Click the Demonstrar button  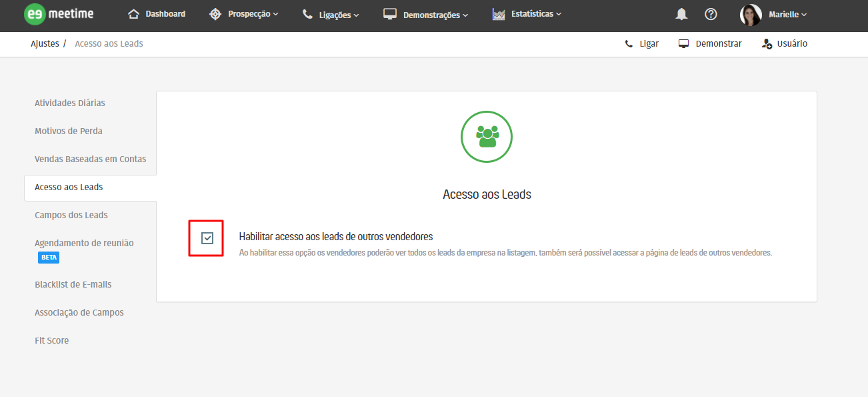click(x=710, y=44)
